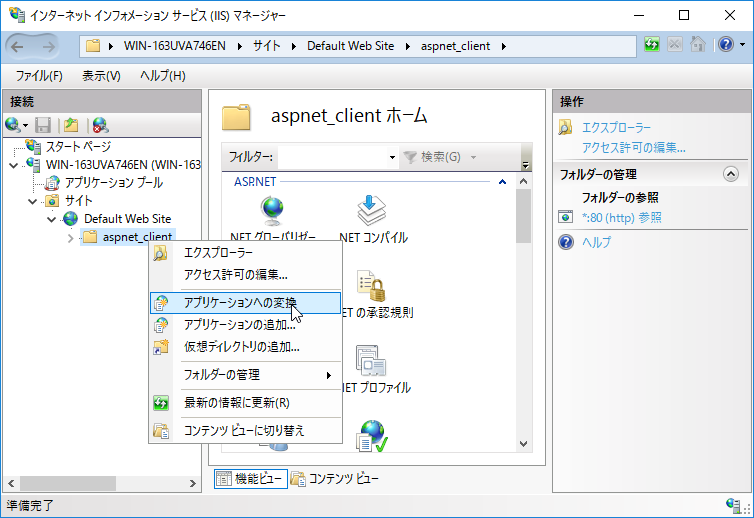754x518 pixels.
Task: Choose 仮想ディレクトリの追加... from context menu
Action: tap(241, 346)
